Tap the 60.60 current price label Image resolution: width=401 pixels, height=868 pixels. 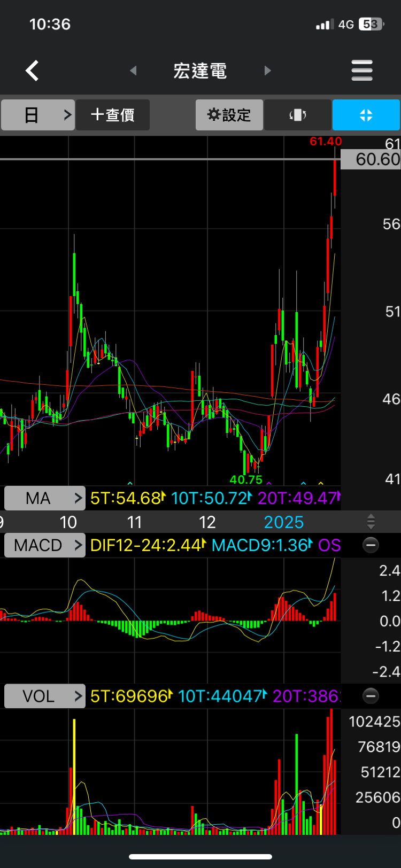point(371,159)
